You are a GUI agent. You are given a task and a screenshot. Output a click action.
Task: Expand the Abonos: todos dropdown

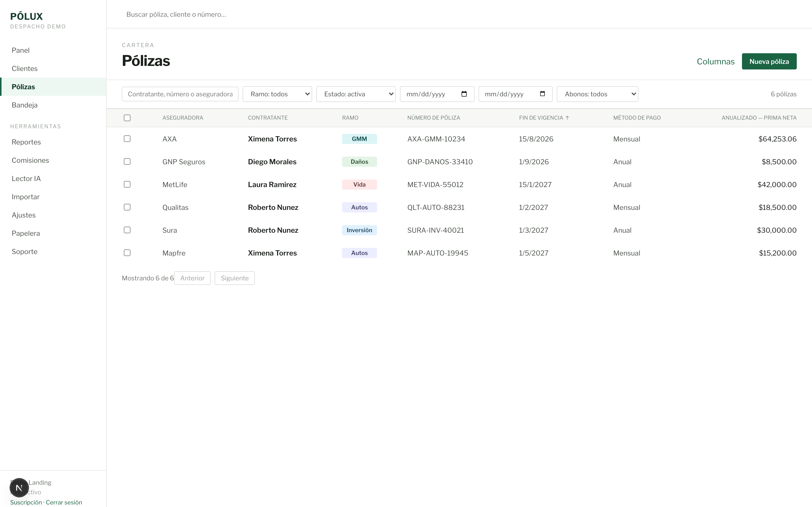tap(597, 94)
